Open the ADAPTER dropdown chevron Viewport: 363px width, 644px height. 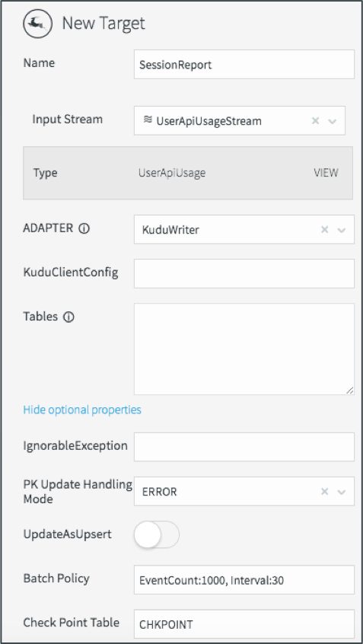341,230
